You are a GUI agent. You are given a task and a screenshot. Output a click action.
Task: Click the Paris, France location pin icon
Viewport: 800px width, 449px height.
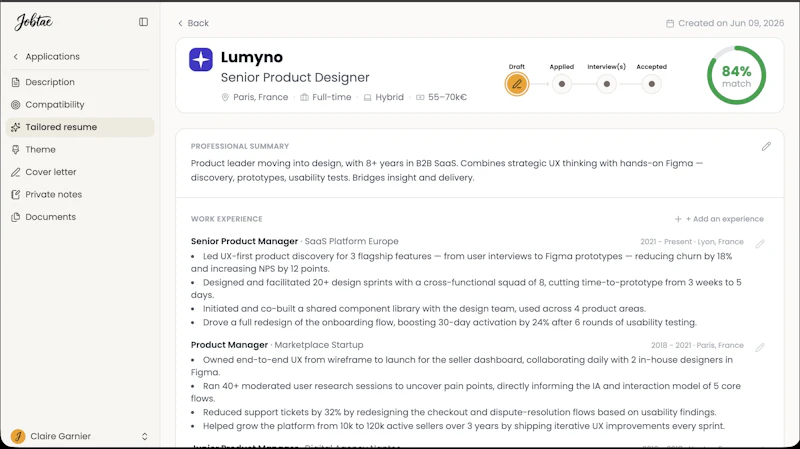(x=225, y=97)
